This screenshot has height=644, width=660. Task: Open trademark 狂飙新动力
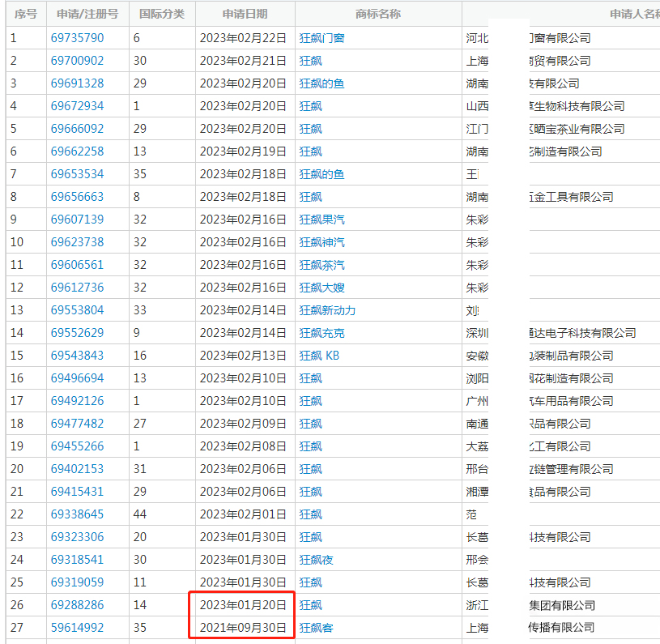pyautogui.click(x=327, y=310)
